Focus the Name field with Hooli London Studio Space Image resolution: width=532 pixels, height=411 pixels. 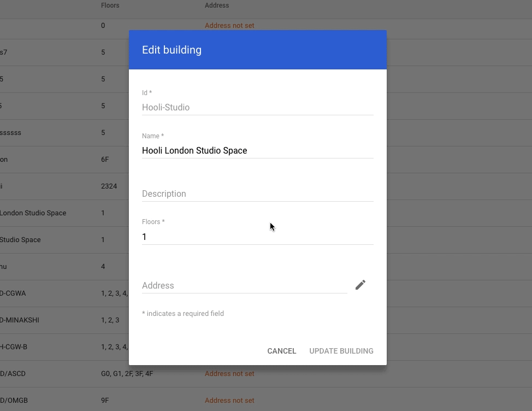tap(257, 150)
